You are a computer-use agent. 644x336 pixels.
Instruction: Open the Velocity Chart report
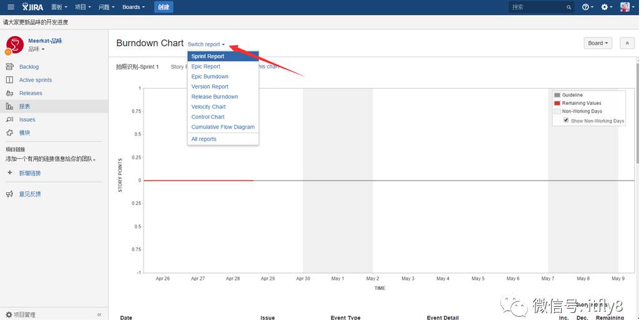click(x=223, y=107)
